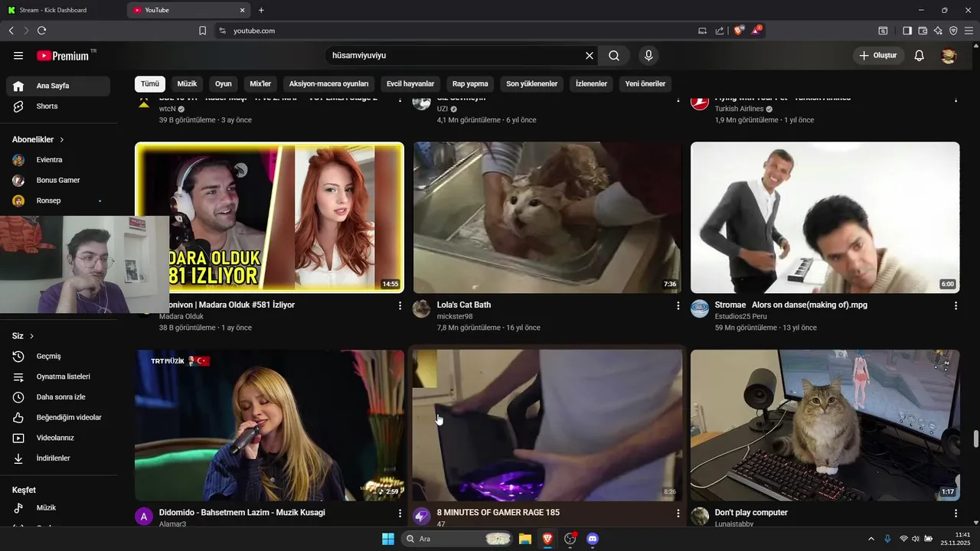Open the Brave Wallet icon

tap(923, 31)
